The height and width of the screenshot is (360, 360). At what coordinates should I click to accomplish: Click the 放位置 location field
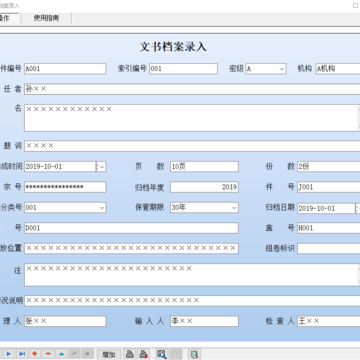pyautogui.click(x=131, y=248)
